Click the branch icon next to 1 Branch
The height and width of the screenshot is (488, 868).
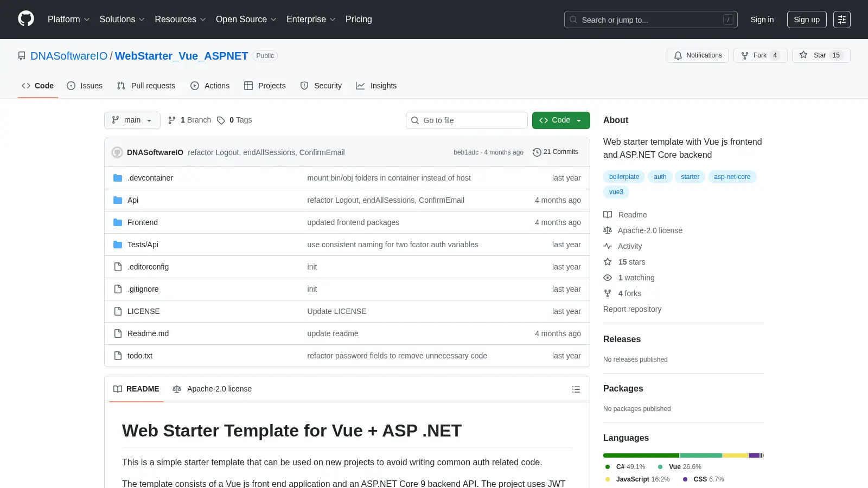tap(172, 120)
